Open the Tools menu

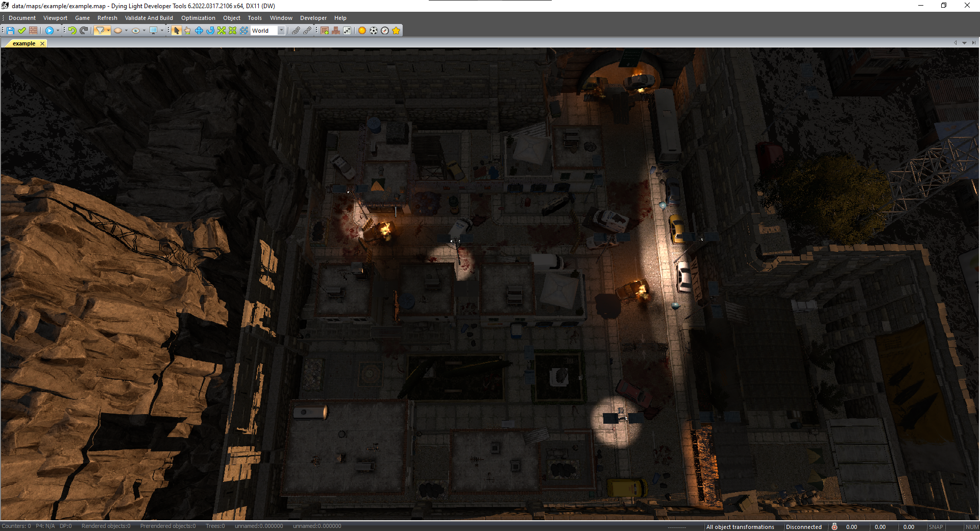(x=255, y=18)
